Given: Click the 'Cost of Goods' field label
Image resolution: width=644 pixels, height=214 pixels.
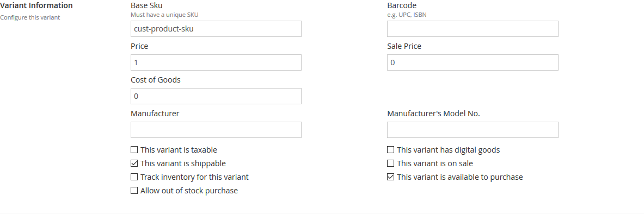Looking at the screenshot, I should (156, 80).
